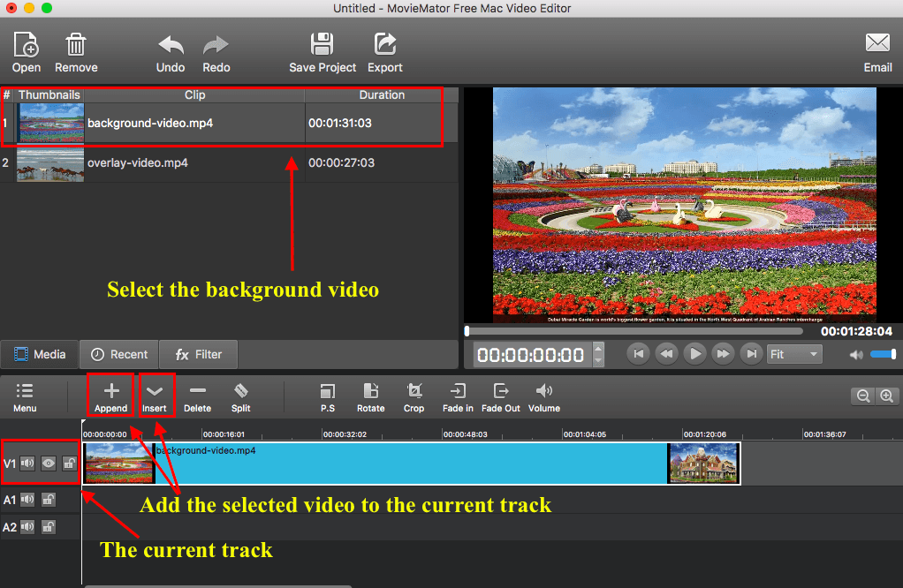Click the Duration column header
903x588 pixels.
pyautogui.click(x=382, y=95)
